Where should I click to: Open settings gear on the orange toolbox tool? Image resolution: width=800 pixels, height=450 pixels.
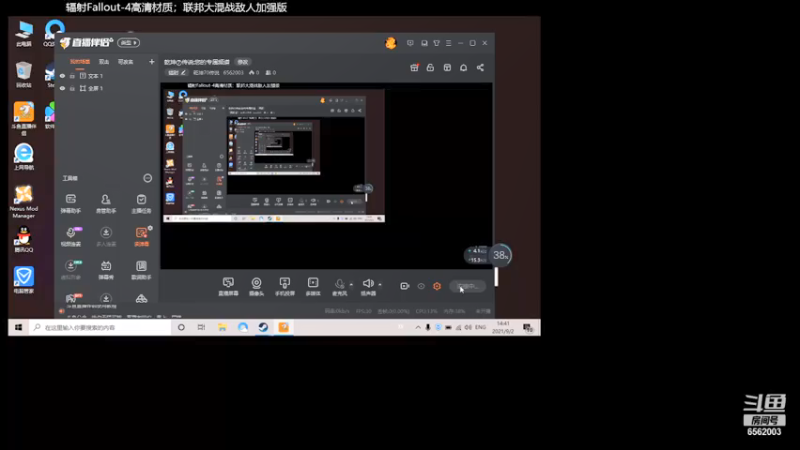[x=150, y=228]
